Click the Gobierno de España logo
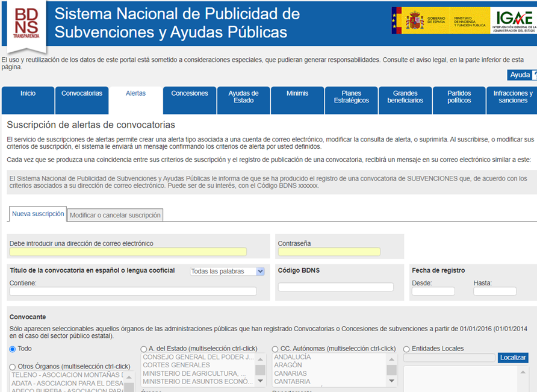This screenshot has height=392, width=537. 439,23
